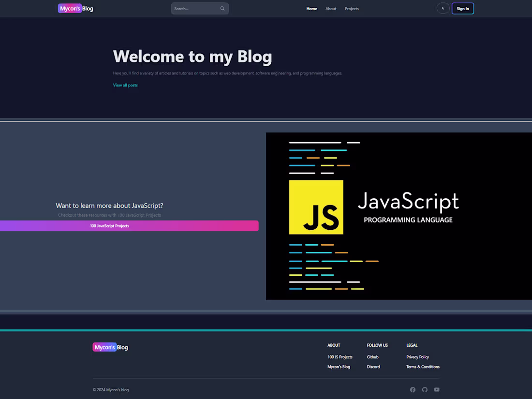Click the Search input field

193,8
